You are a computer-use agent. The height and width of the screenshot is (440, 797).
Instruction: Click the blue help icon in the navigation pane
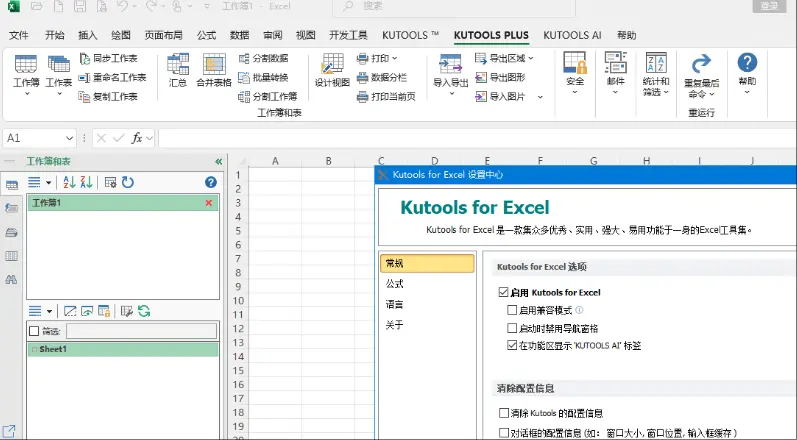point(210,182)
